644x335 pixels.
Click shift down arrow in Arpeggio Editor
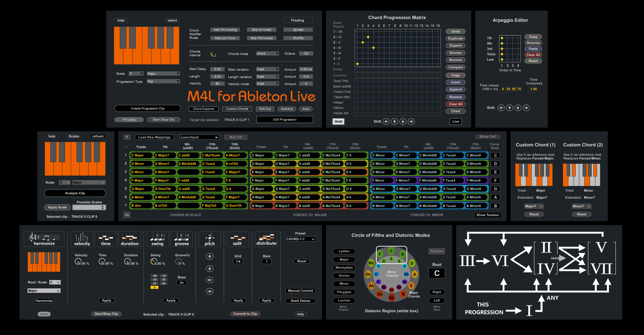click(x=518, y=108)
